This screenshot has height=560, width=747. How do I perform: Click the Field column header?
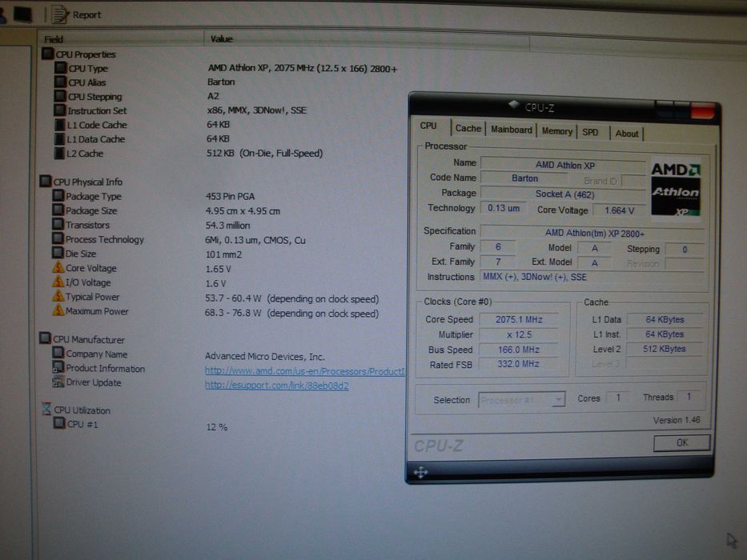point(122,39)
